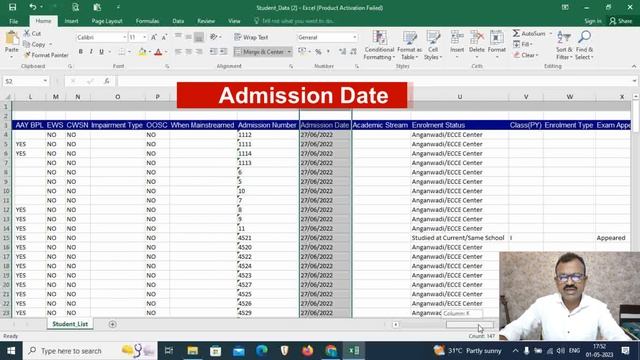Activate the Format Painter
This screenshot has width=640, height=360.
pyautogui.click(x=46, y=55)
